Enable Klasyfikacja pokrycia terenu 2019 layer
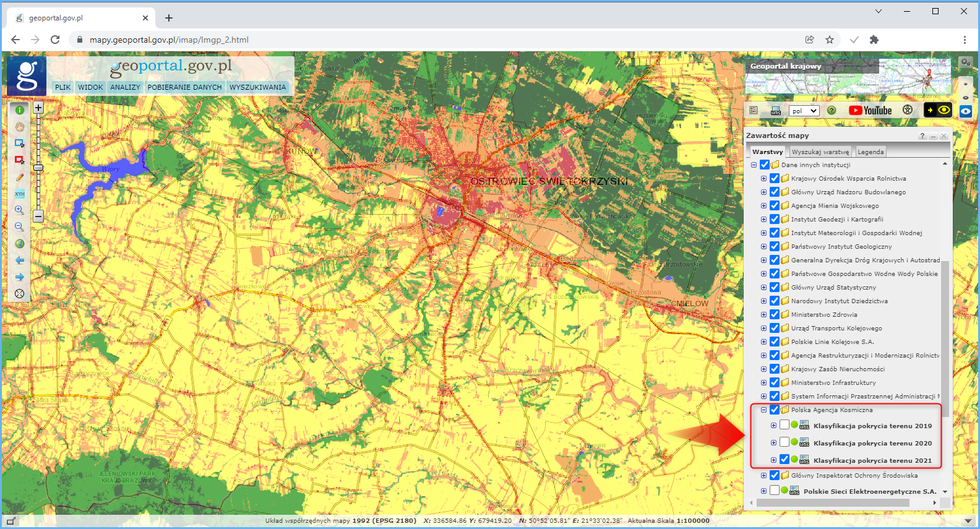This screenshot has height=529, width=980. pos(784,425)
